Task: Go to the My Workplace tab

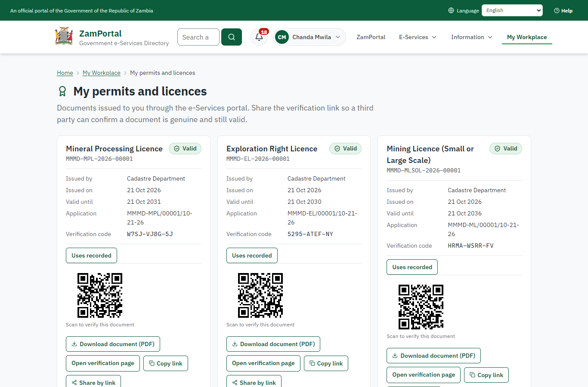Action: coord(527,37)
